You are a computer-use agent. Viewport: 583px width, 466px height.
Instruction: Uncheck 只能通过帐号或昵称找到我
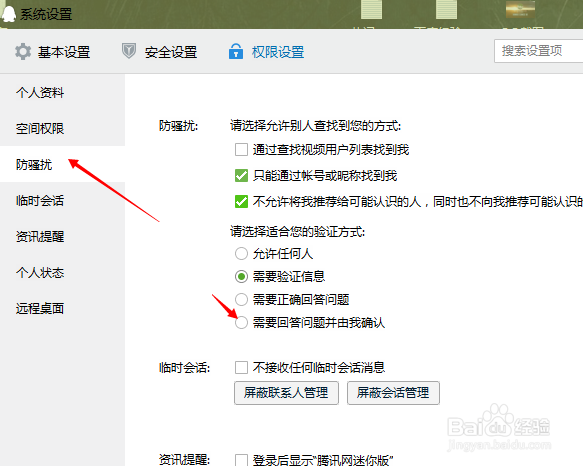pos(241,176)
